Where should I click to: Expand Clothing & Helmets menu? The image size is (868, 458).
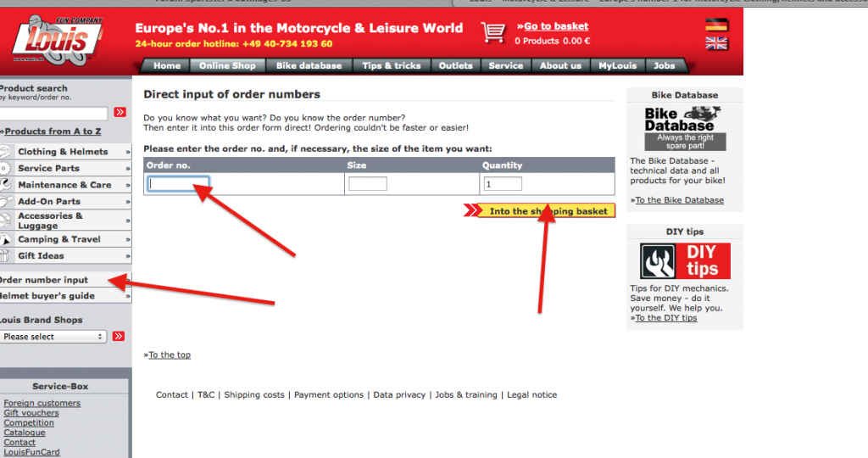click(65, 152)
